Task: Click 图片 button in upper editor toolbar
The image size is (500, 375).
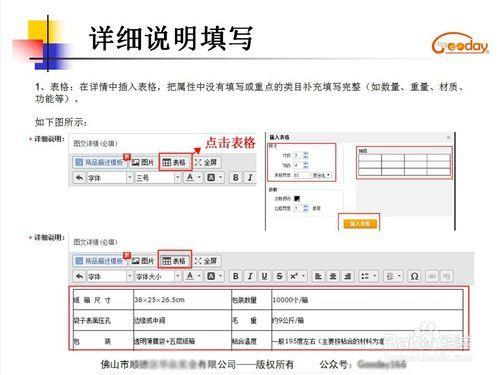Action: (x=143, y=162)
